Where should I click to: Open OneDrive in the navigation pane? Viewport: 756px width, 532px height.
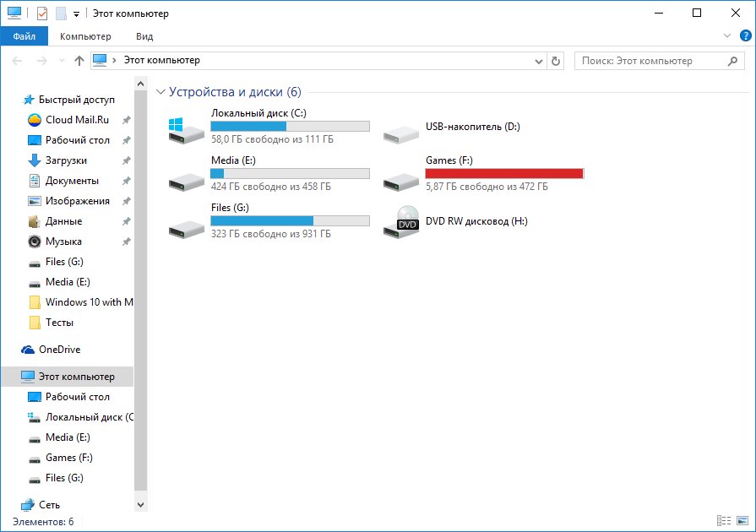click(x=59, y=350)
